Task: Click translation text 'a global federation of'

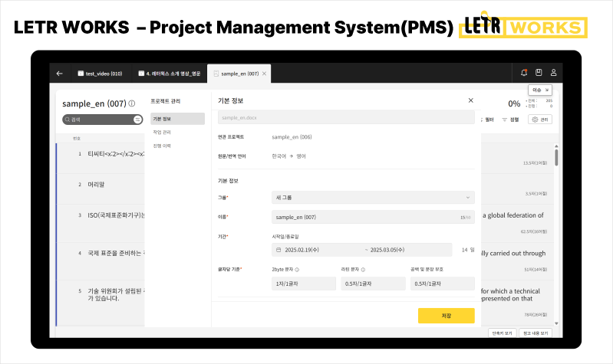Action: click(x=513, y=215)
